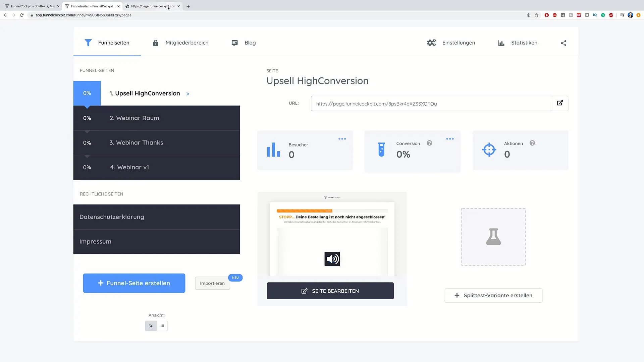Click the empty splittest flask placeholder

493,237
